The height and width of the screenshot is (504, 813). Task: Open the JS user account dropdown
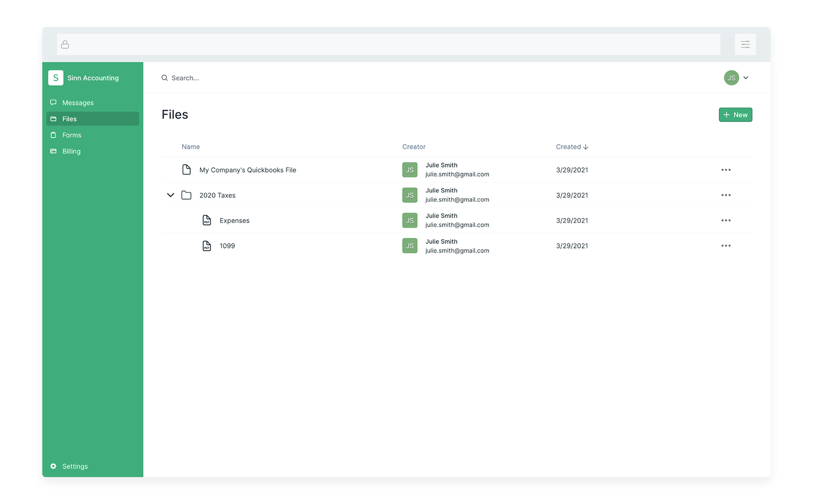pos(736,78)
